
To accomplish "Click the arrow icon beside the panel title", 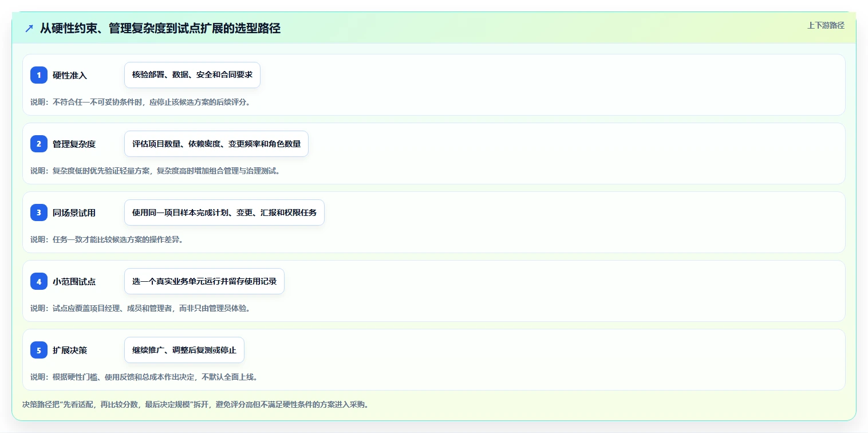I will 29,29.
